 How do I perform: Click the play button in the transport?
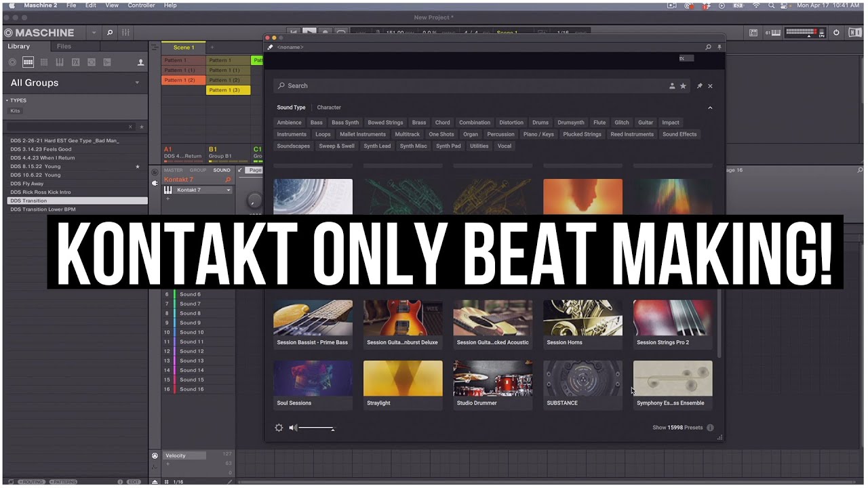click(x=309, y=32)
